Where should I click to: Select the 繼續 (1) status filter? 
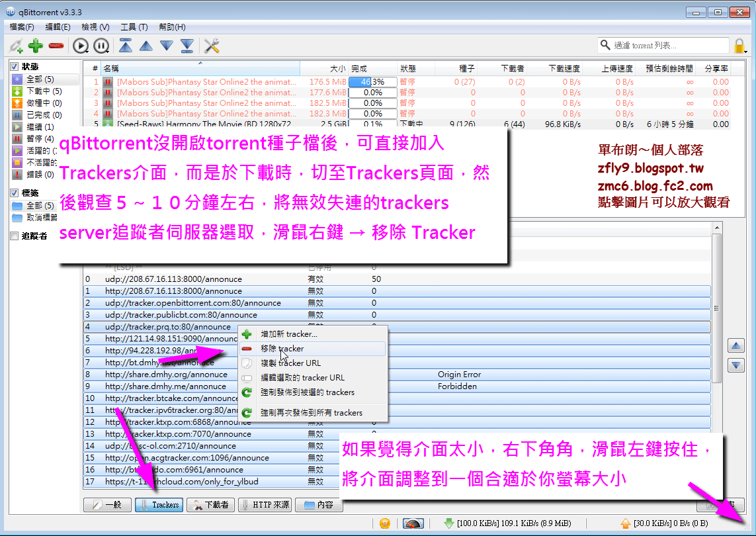click(x=46, y=127)
